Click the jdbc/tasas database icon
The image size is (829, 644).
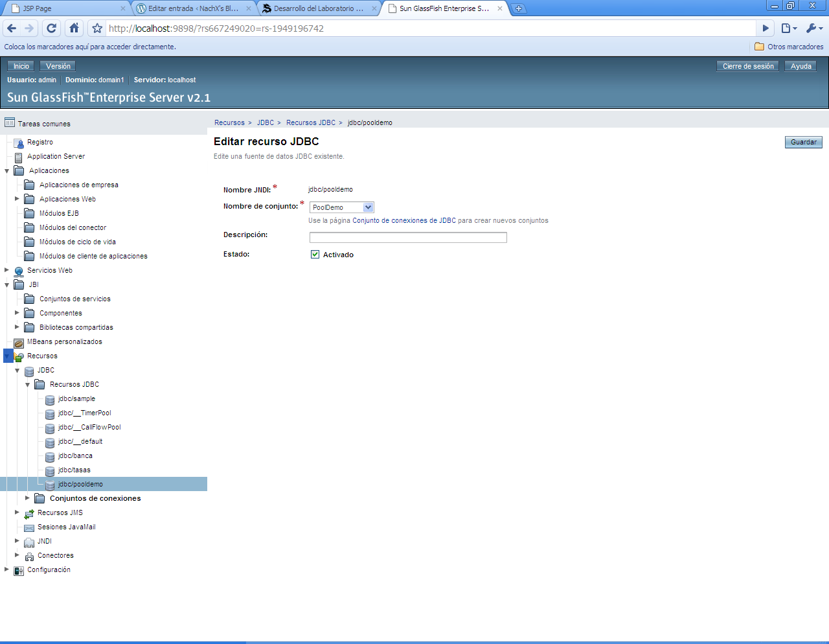(50, 471)
